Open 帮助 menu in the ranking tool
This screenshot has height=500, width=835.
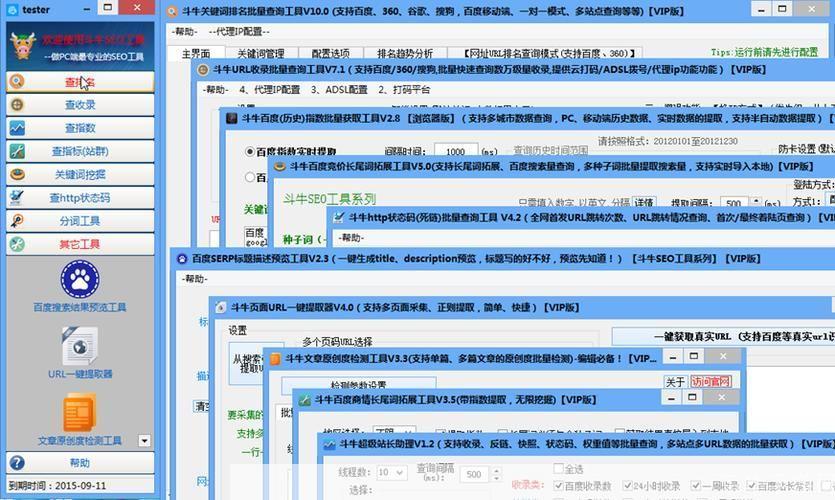pyautogui.click(x=184, y=32)
